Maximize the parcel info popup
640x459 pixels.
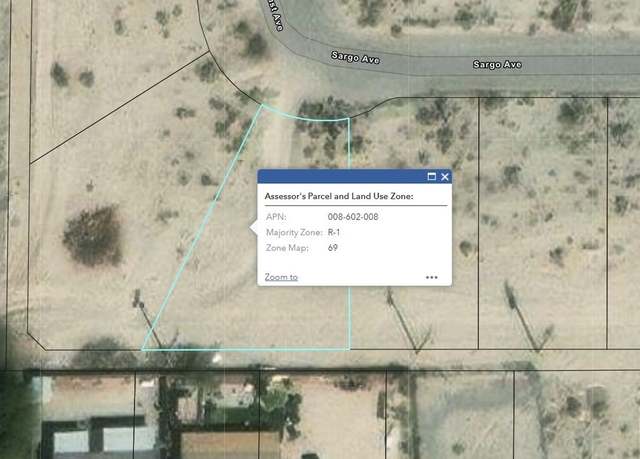[431, 177]
